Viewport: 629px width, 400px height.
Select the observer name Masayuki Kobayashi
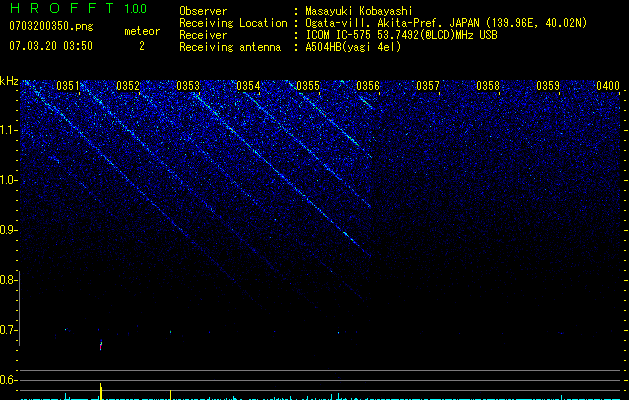point(359,11)
